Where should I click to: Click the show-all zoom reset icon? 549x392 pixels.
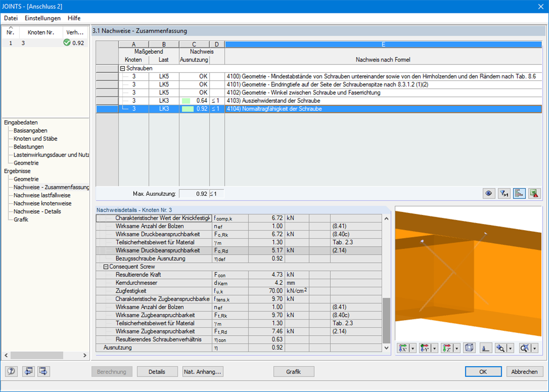pyautogui.click(x=524, y=348)
